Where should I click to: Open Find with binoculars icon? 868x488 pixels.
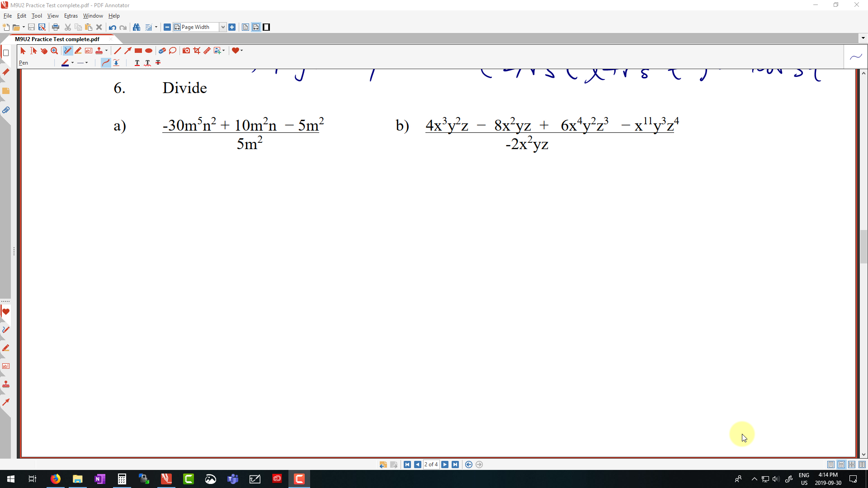click(x=137, y=27)
